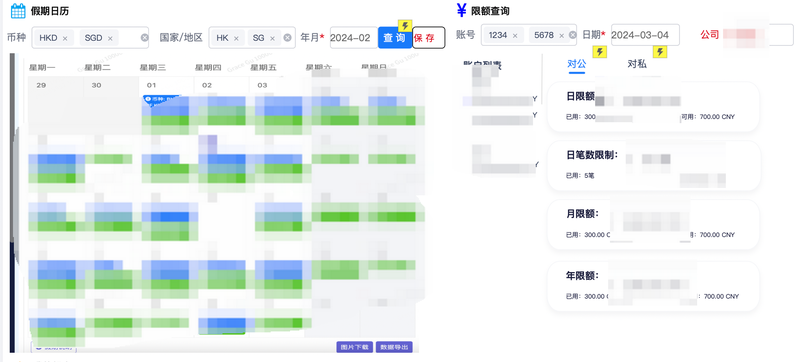Remove the SGD currency tag
The height and width of the screenshot is (362, 800).
point(110,38)
